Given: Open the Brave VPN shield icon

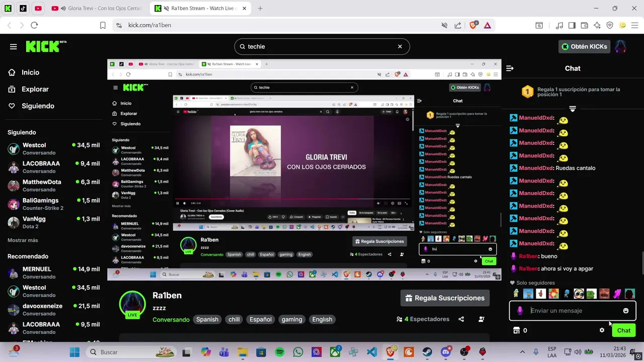Looking at the screenshot, I should [x=610, y=25].
